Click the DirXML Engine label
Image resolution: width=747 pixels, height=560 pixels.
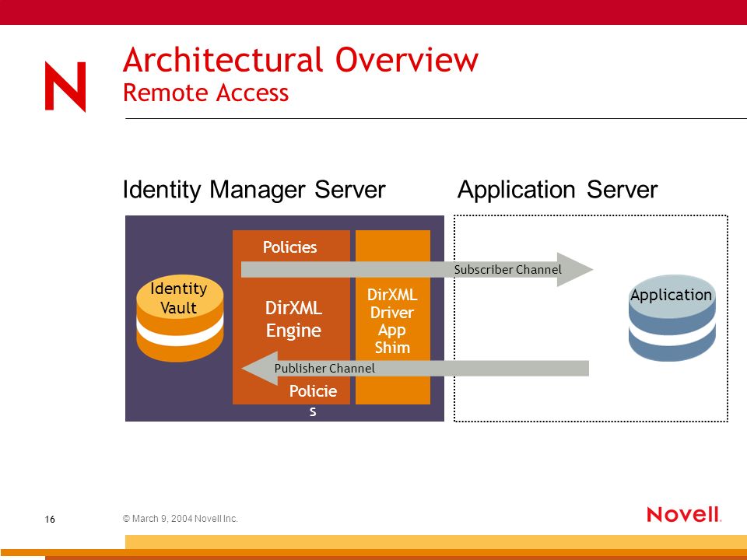(293, 319)
